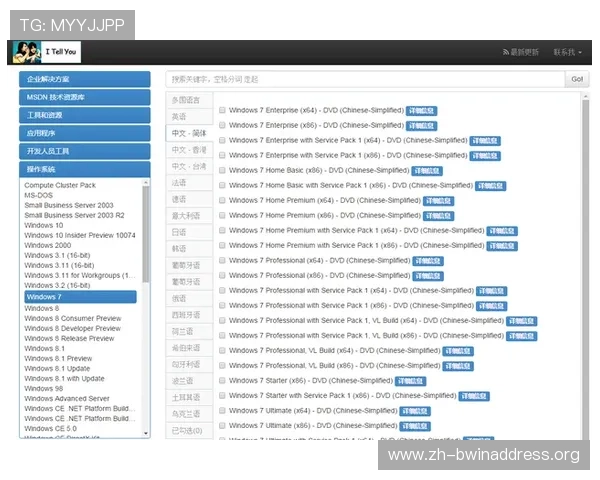Image resolution: width=600 pixels, height=480 pixels.
Task: Open details for Windows 7 Enterprise (x64)
Action: click(421, 111)
